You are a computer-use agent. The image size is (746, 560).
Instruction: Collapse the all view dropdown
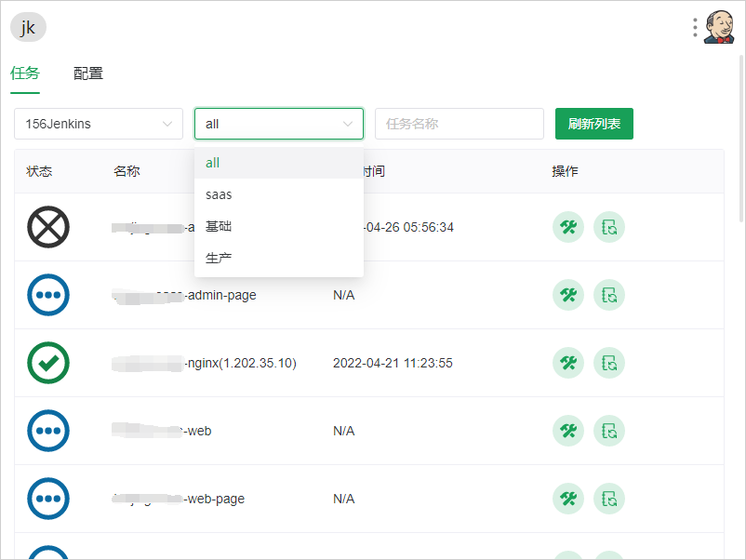point(279,124)
